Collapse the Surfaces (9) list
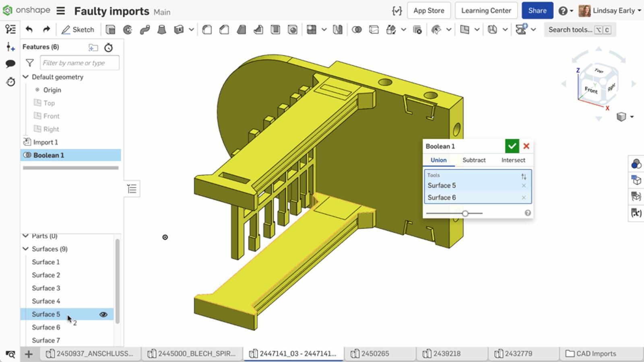 click(x=26, y=249)
